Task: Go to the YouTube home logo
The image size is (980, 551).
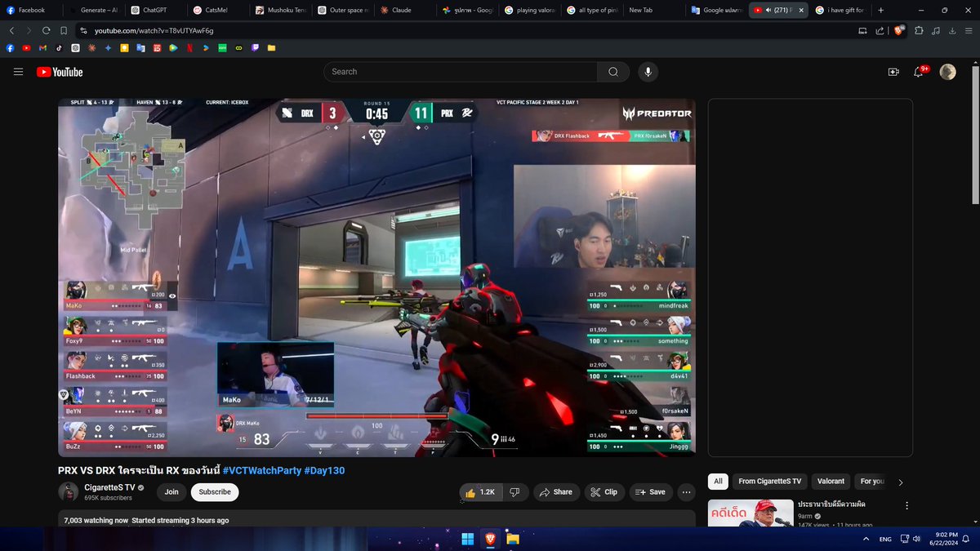Action: point(60,72)
